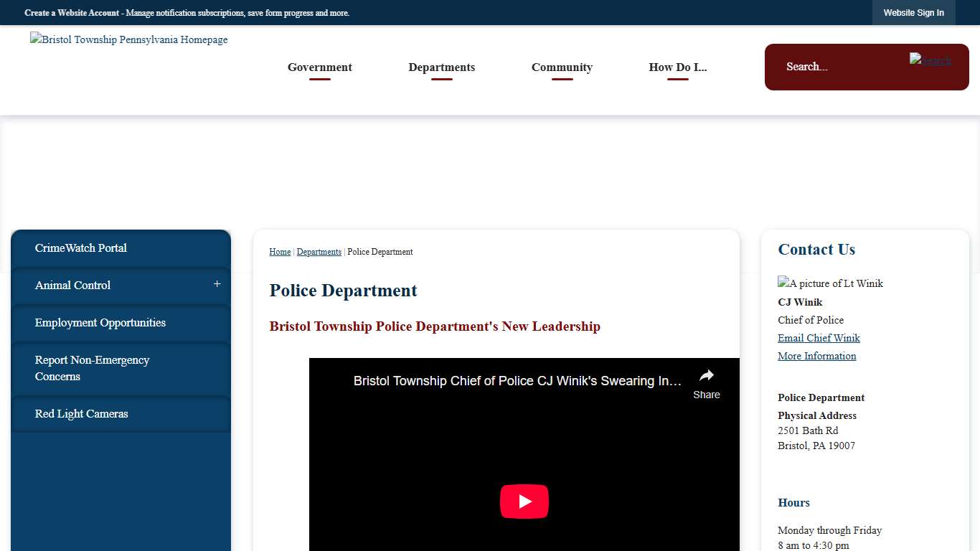Select Departments in the breadcrumb trail
This screenshot has width=980, height=551.
pyautogui.click(x=319, y=252)
